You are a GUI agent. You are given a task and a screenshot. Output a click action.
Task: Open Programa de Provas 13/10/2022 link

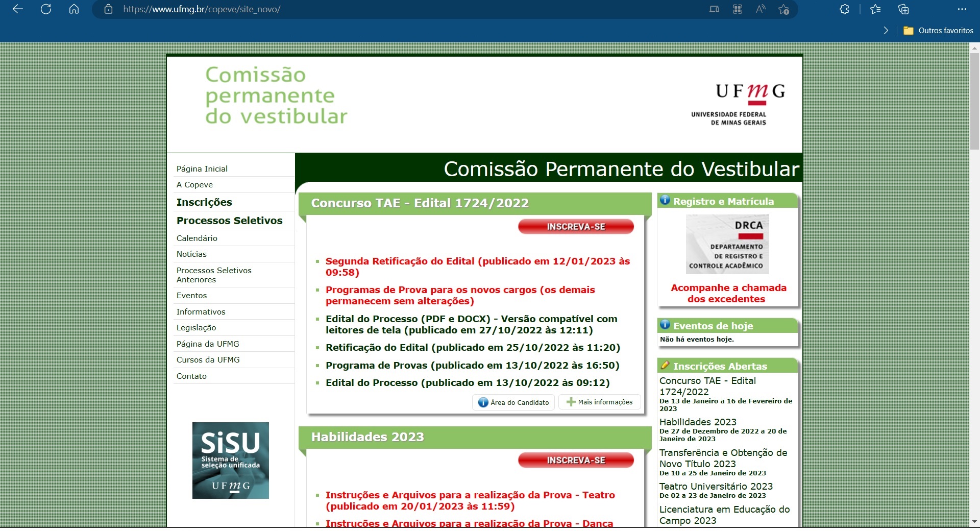point(472,366)
